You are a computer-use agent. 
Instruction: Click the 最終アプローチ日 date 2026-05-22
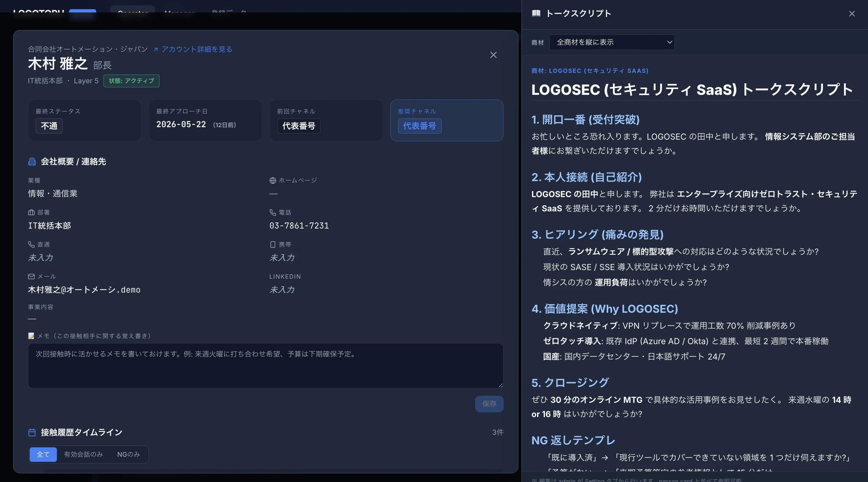[x=181, y=125]
